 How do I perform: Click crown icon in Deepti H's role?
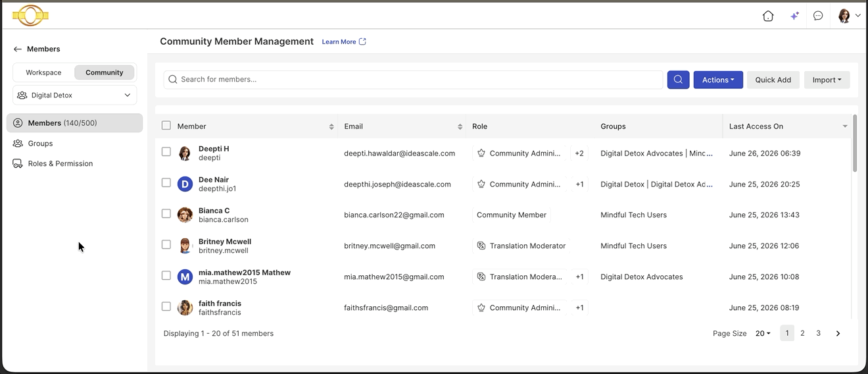[x=481, y=153]
